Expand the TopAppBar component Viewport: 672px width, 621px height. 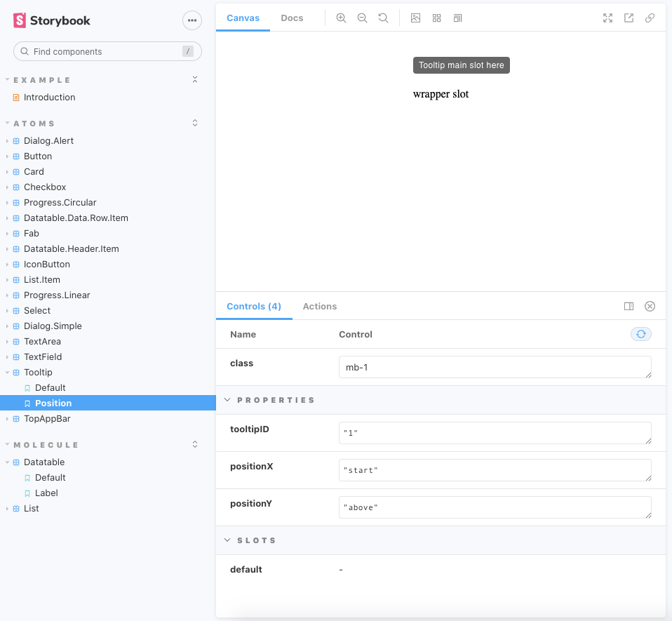pos(47,419)
